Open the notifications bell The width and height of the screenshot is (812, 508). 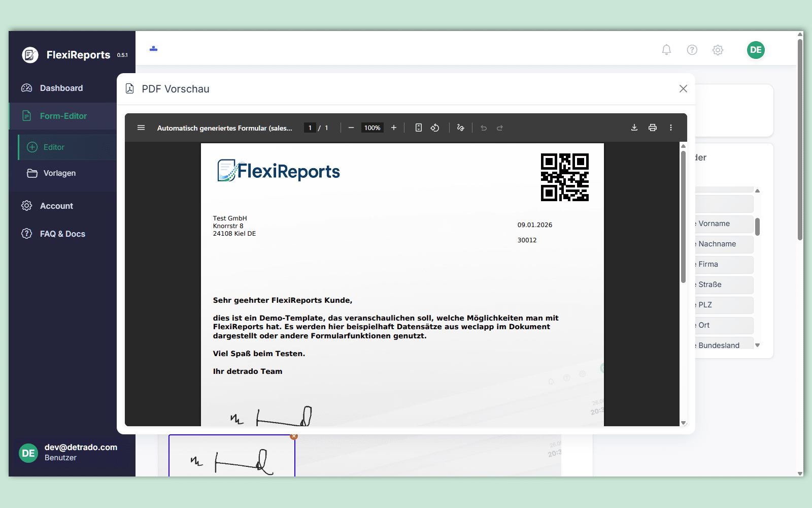pyautogui.click(x=666, y=50)
